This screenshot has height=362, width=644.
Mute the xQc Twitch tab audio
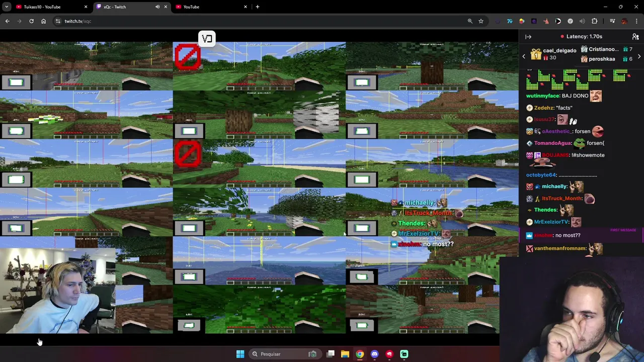[x=157, y=7]
